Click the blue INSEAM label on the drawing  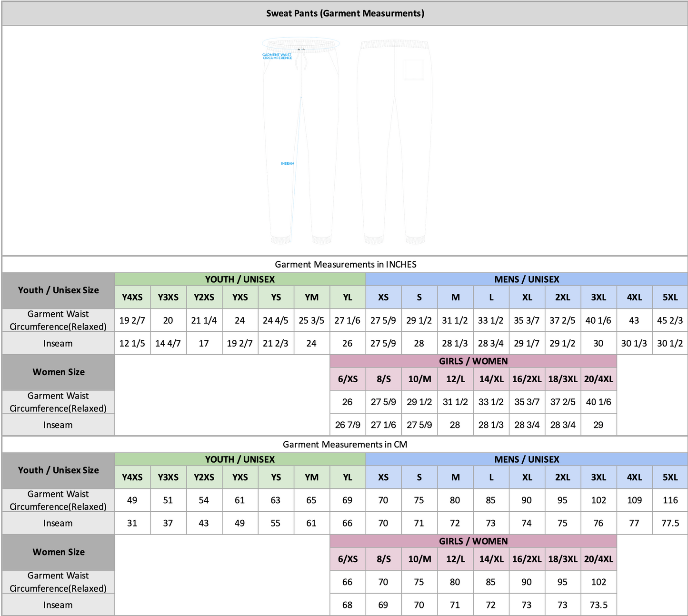pyautogui.click(x=287, y=163)
